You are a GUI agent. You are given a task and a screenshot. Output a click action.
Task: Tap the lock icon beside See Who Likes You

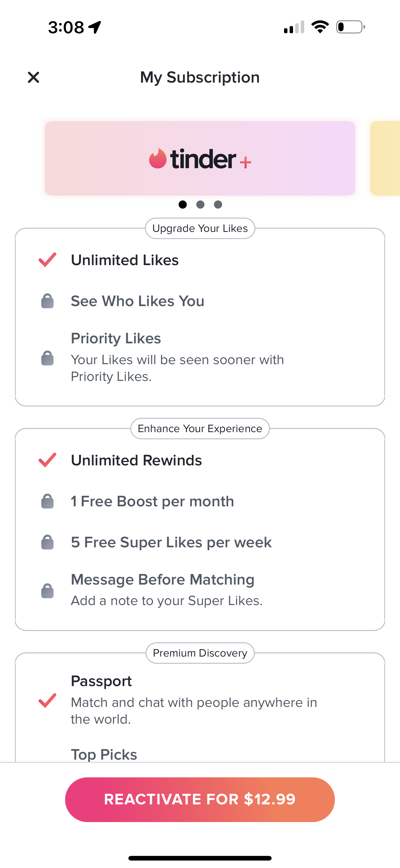tap(47, 301)
